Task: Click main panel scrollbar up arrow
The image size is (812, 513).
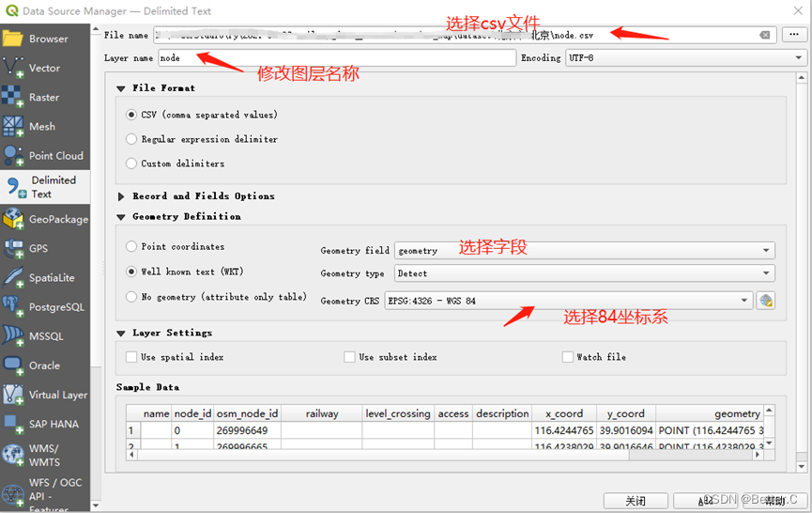Action: (x=802, y=78)
